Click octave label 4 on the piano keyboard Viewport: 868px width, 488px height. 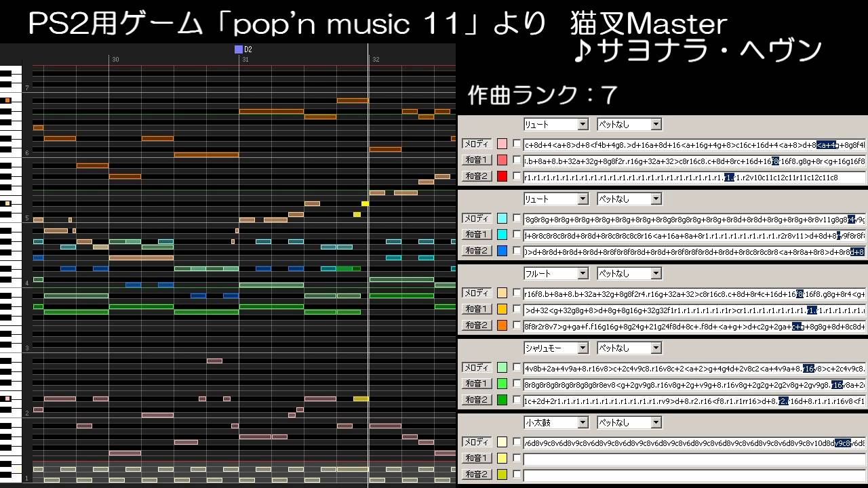point(26,283)
